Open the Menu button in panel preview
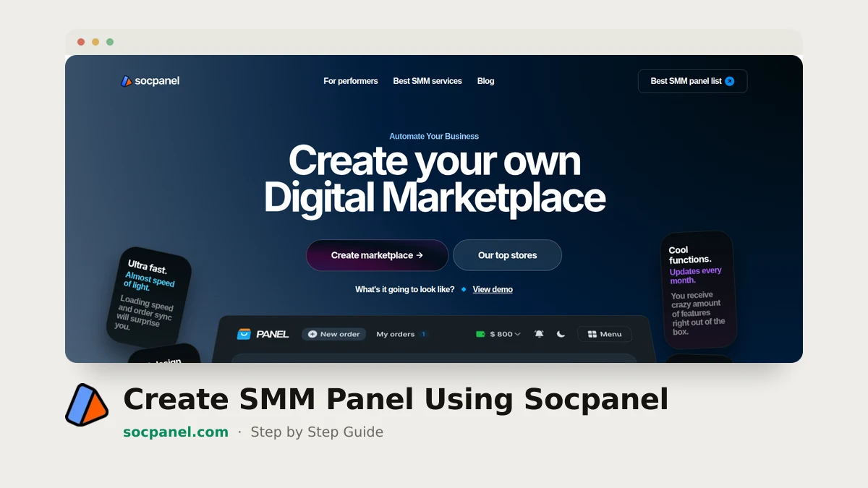The width and height of the screenshot is (868, 488). 605,334
